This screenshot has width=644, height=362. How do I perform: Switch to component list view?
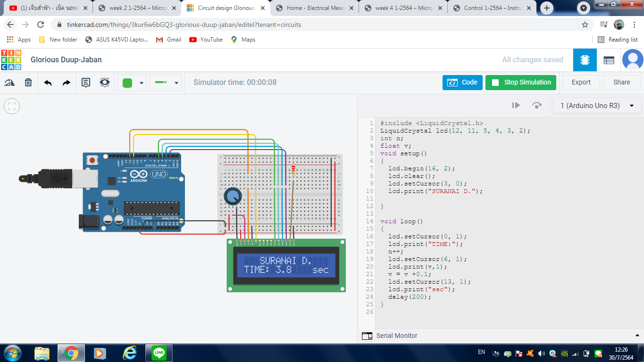(609, 60)
